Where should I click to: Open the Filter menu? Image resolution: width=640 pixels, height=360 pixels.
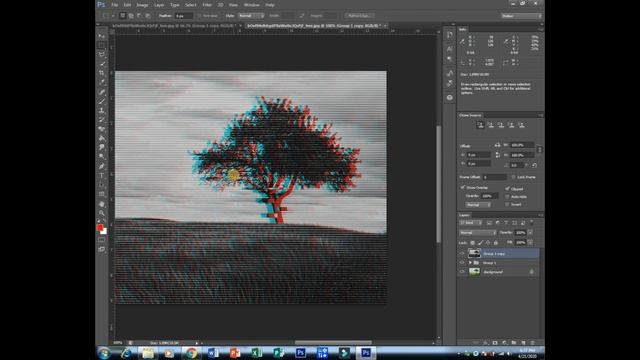click(207, 5)
